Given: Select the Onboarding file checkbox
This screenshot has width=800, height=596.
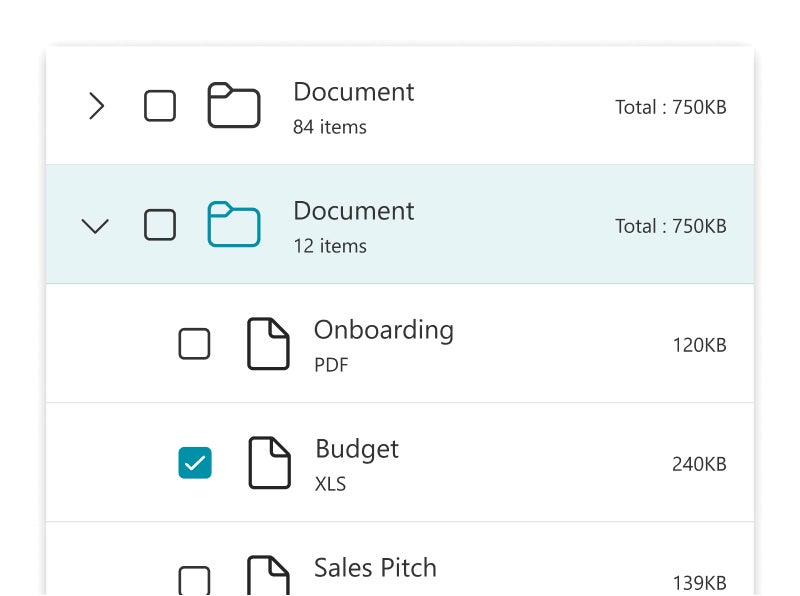Looking at the screenshot, I should (194, 344).
